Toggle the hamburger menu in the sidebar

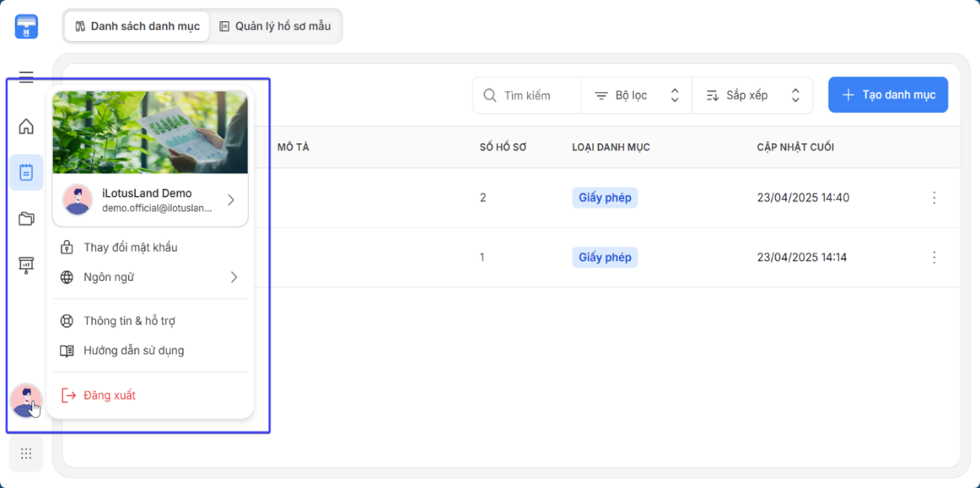tap(26, 77)
